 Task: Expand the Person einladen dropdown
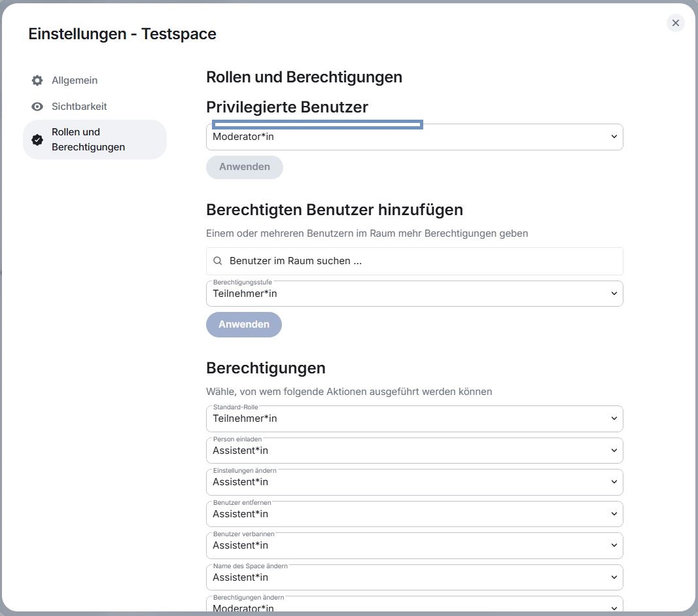[415, 451]
